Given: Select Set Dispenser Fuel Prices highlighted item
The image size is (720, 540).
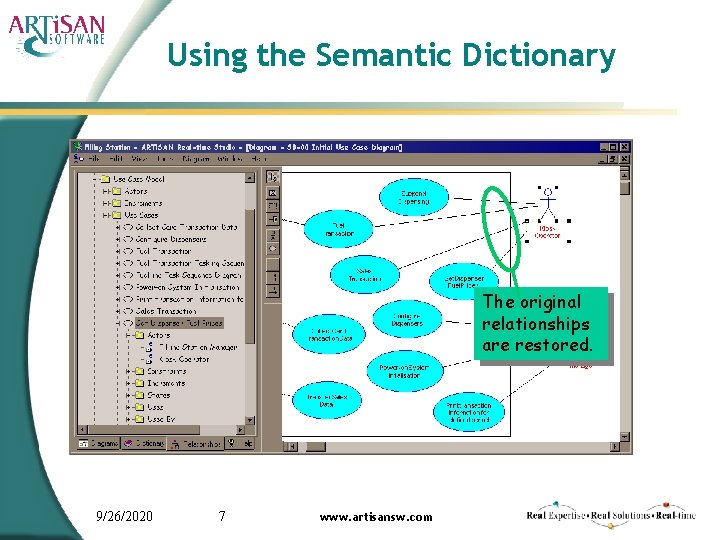Looking at the screenshot, I should (x=179, y=323).
